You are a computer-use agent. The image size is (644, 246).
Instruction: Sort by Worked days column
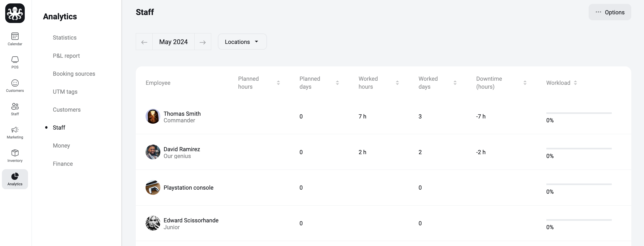tap(455, 83)
